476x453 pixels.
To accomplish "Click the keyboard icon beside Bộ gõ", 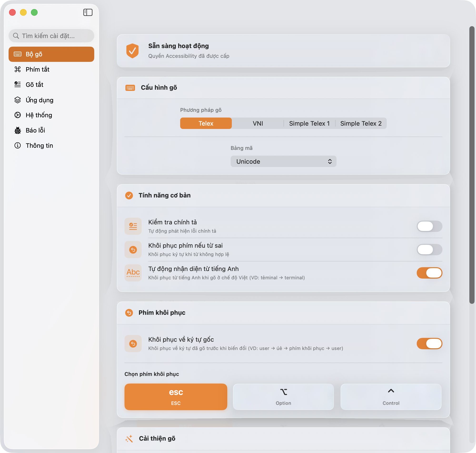I will (x=18, y=54).
